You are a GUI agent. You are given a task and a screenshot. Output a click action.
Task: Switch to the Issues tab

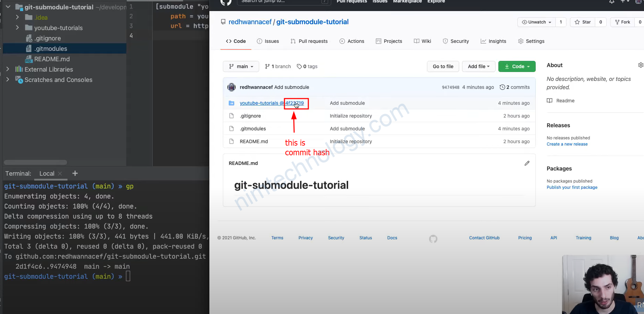(x=268, y=41)
